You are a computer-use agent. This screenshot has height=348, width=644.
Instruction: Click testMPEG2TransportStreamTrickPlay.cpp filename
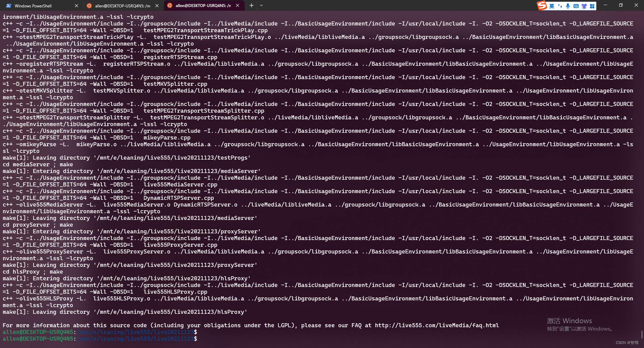coord(206,30)
